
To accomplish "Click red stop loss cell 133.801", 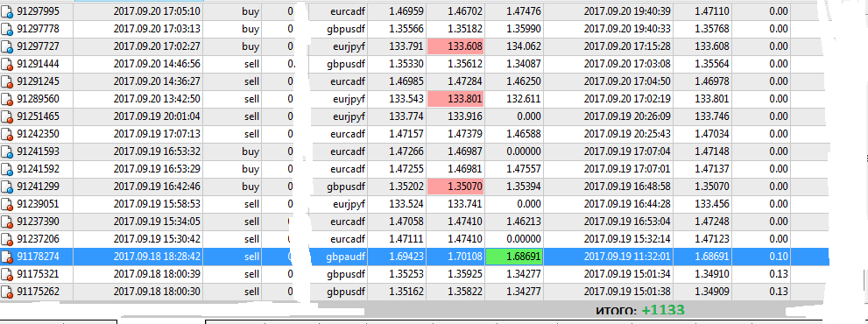I will 455,99.
